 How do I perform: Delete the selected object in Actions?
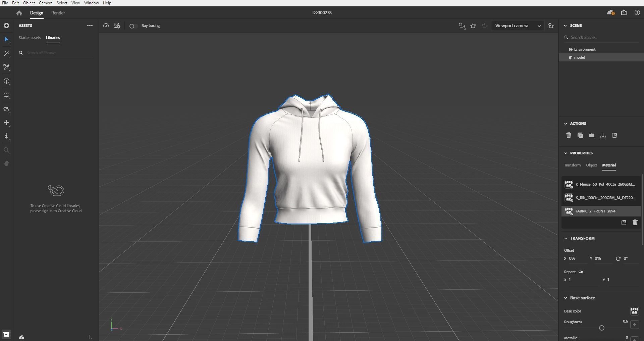pyautogui.click(x=569, y=135)
